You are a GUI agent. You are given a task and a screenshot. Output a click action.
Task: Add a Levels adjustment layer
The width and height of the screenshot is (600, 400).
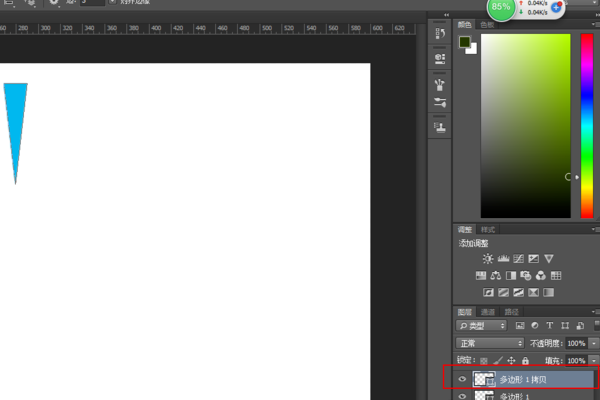[503, 259]
